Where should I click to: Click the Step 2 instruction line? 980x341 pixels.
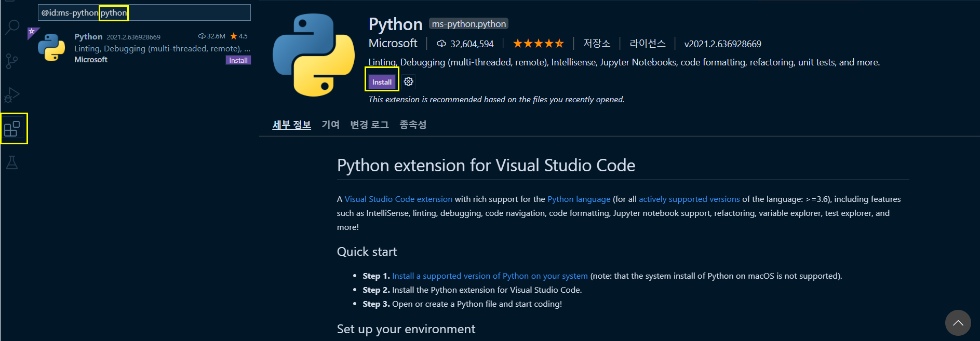click(472, 290)
